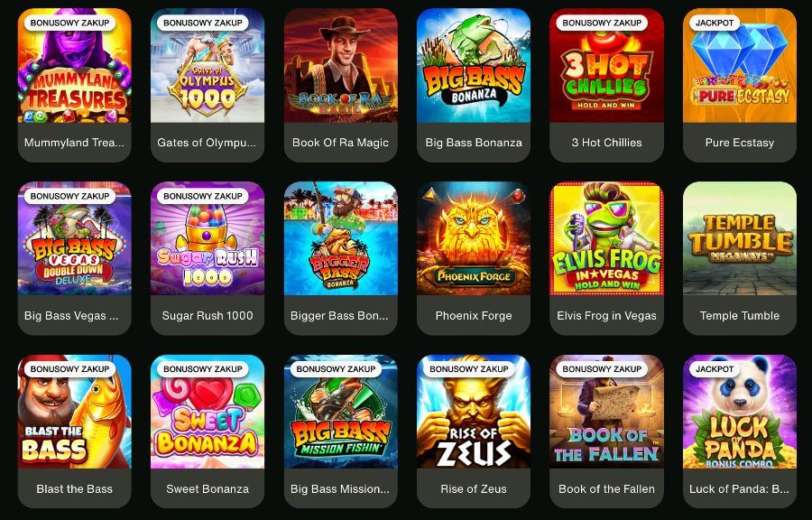Open the Big Bass Bonanza tile
Viewport: 812px width, 520px height.
[x=474, y=85]
